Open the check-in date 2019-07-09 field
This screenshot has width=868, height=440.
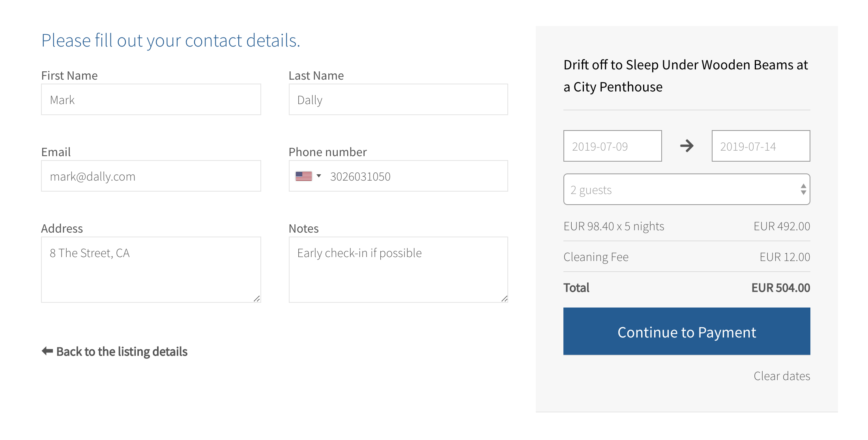pos(612,146)
